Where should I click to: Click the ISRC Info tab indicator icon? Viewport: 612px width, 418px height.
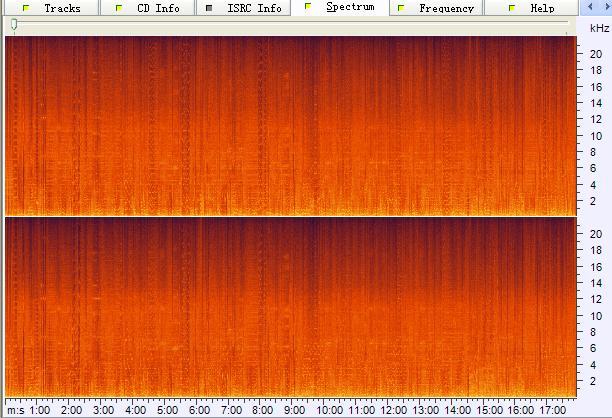(209, 8)
